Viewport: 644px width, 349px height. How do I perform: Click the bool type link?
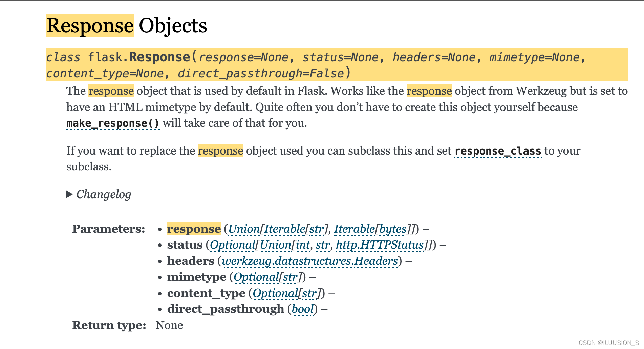[303, 309]
